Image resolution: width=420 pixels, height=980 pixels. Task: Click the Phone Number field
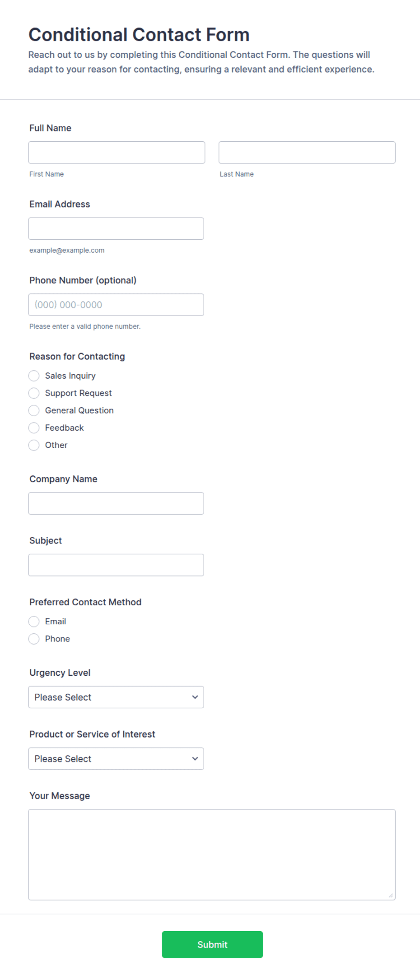[x=116, y=305]
